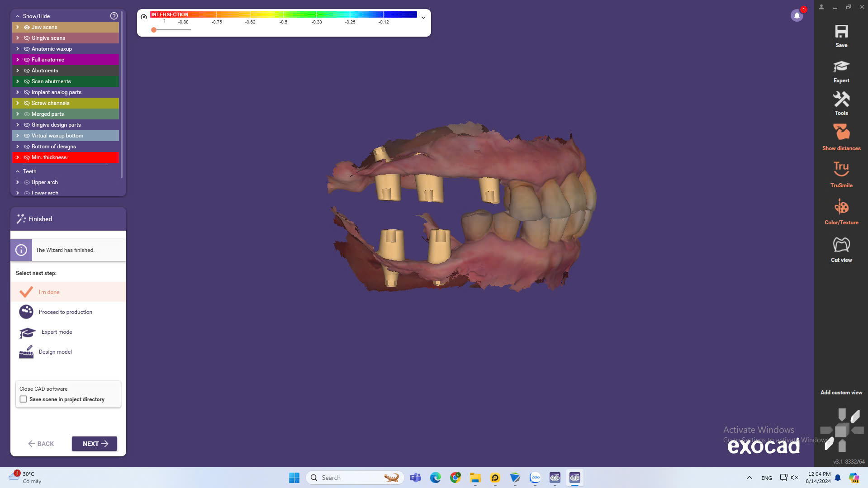
Task: Select Proceed to production step
Action: pos(65,312)
